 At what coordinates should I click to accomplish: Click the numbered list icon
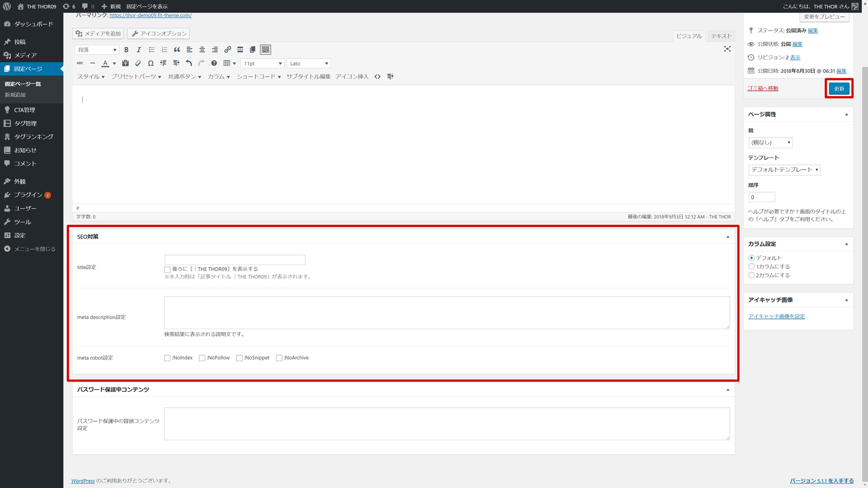[x=164, y=50]
